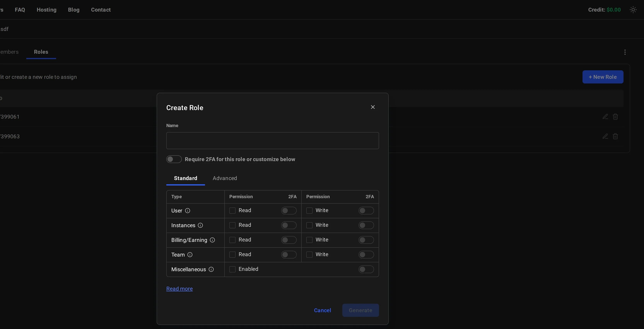Show info for Team type
This screenshot has width=644, height=329.
click(x=190, y=255)
